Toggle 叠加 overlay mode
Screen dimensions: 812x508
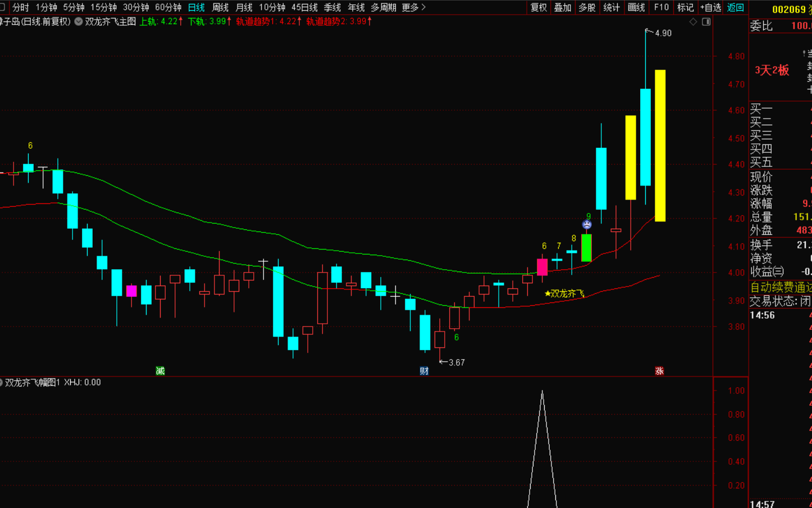(x=563, y=7)
